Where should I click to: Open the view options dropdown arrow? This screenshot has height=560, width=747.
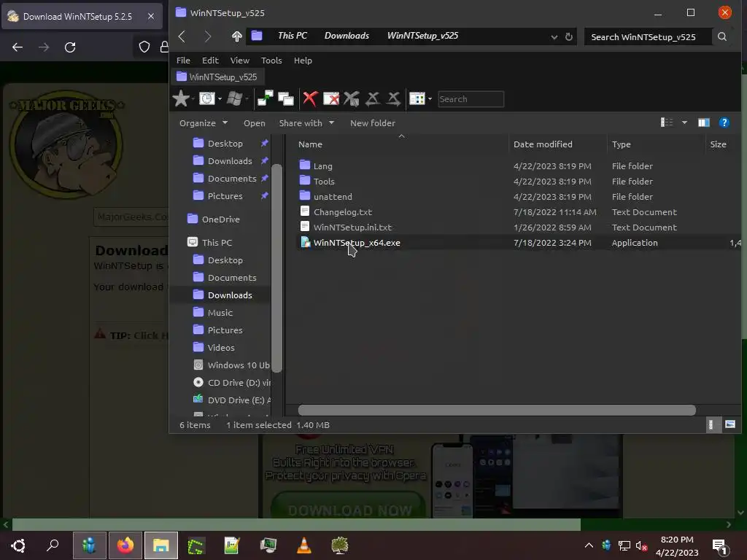[x=684, y=122]
